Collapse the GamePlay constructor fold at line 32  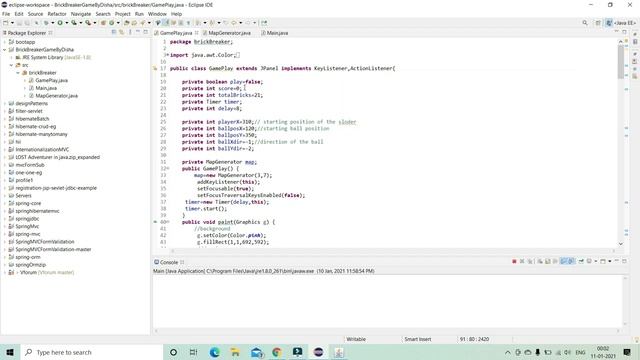(x=167, y=168)
